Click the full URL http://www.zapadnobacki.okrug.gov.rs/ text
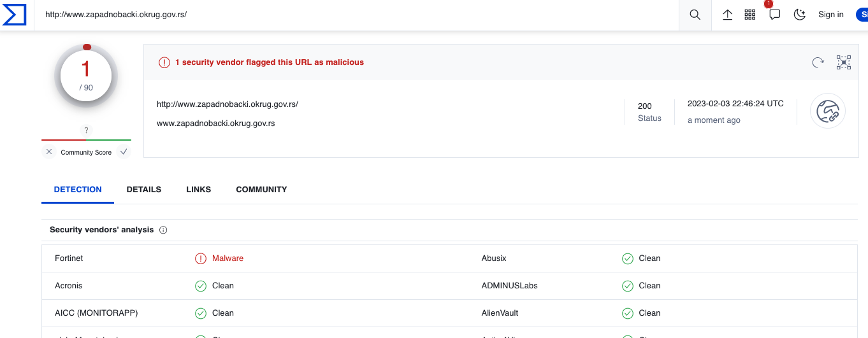 coord(228,104)
